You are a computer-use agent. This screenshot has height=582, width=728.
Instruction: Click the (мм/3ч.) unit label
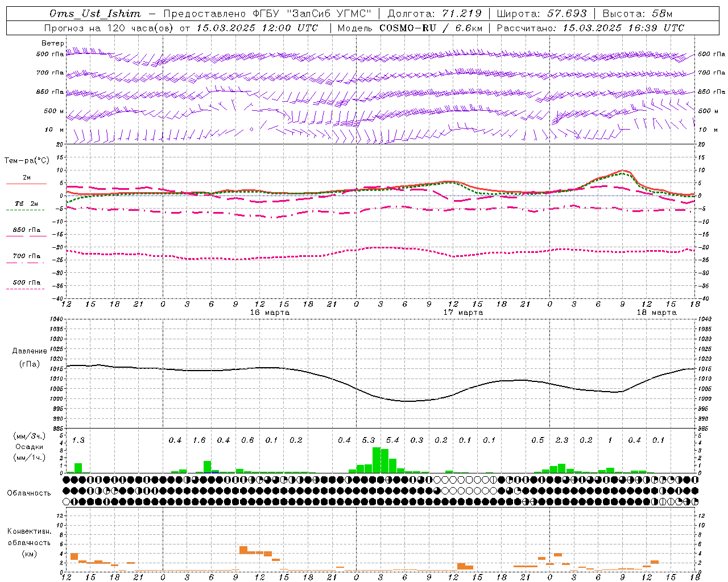pos(30,436)
